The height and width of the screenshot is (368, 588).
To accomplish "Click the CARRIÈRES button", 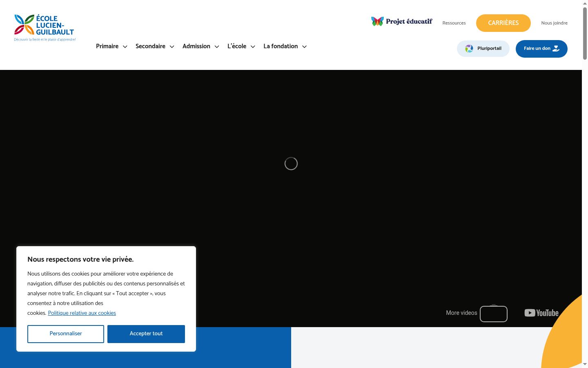I will click(x=503, y=23).
